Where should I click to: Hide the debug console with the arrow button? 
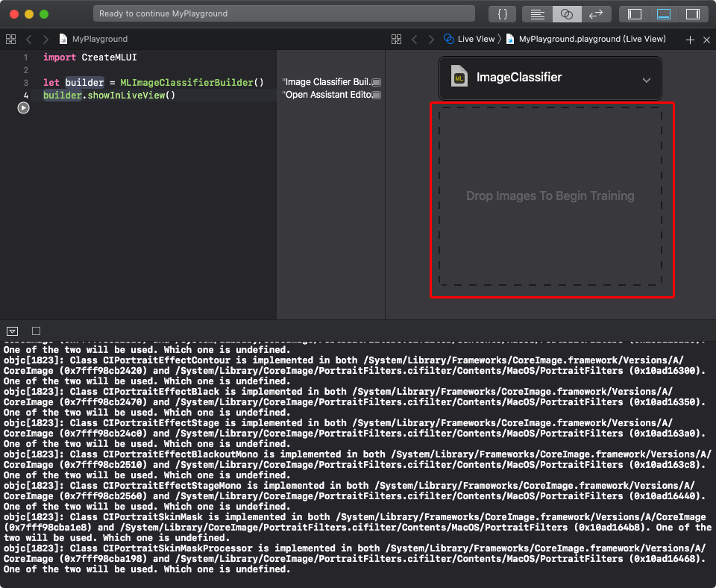coord(13,331)
